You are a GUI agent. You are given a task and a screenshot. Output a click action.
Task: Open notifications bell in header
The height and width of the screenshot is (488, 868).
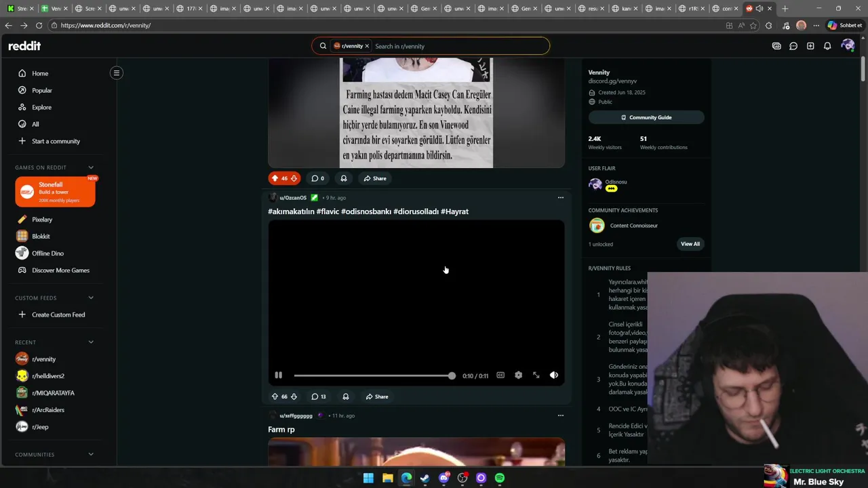(x=827, y=46)
